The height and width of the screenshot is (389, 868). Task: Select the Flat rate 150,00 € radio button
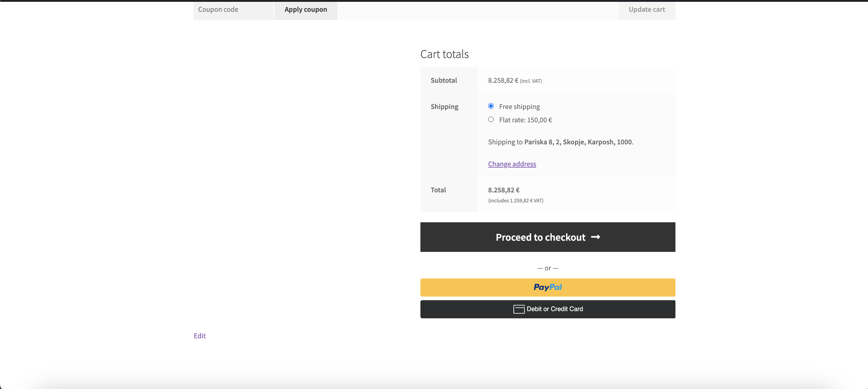click(491, 119)
